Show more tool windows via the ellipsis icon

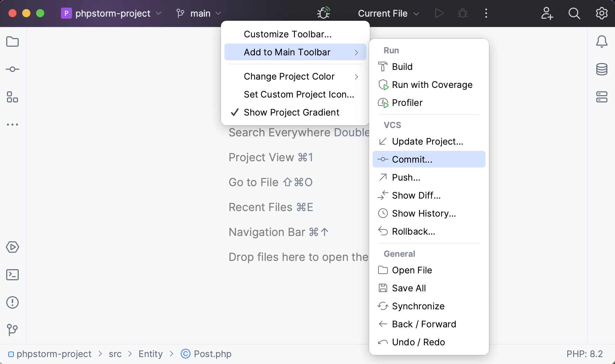(x=12, y=125)
